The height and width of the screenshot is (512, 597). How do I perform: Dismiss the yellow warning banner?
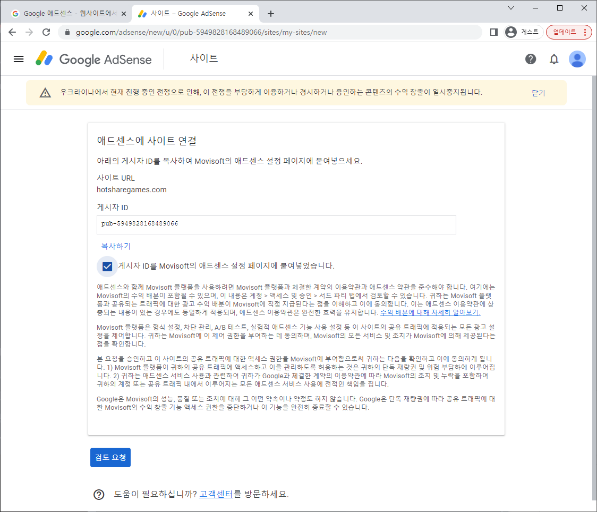[538, 93]
